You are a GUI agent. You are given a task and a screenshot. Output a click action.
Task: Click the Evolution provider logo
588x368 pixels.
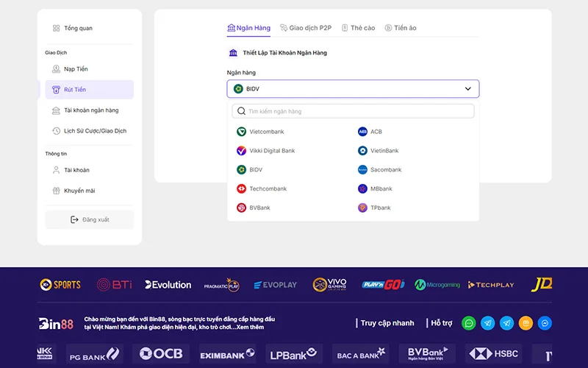pyautogui.click(x=168, y=285)
